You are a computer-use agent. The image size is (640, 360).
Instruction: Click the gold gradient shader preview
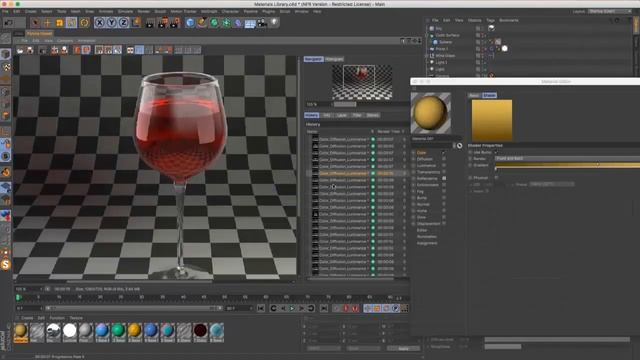(x=492, y=120)
